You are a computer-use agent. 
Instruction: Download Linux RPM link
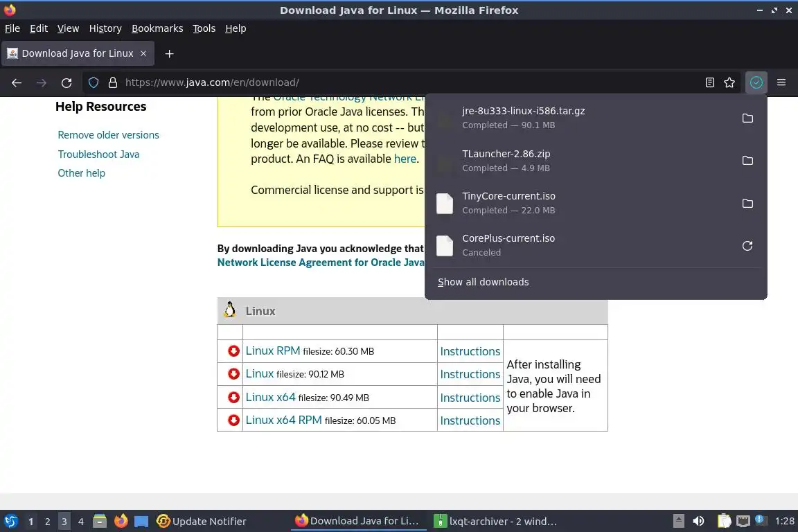coord(273,351)
